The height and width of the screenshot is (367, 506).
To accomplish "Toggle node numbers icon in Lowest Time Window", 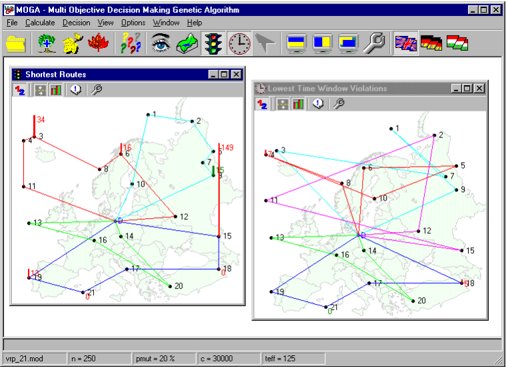I will (x=262, y=104).
